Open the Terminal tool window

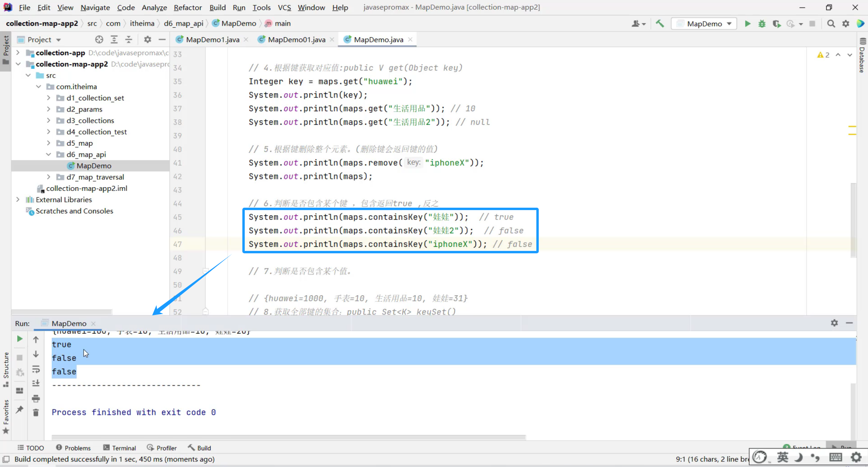click(119, 448)
